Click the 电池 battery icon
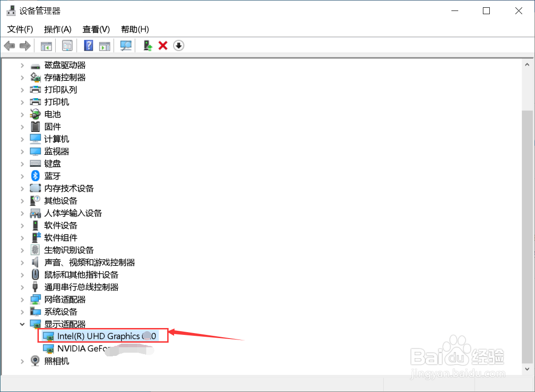Viewport: 535px width, 392px height. tap(35, 114)
